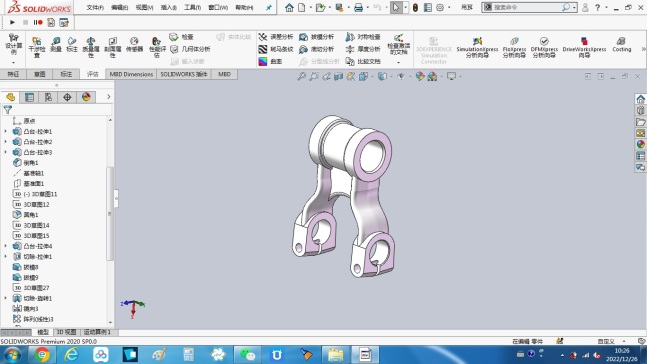Open the SOLIDWORKS 插件 add-ins tab
647x364 pixels.
pos(184,74)
